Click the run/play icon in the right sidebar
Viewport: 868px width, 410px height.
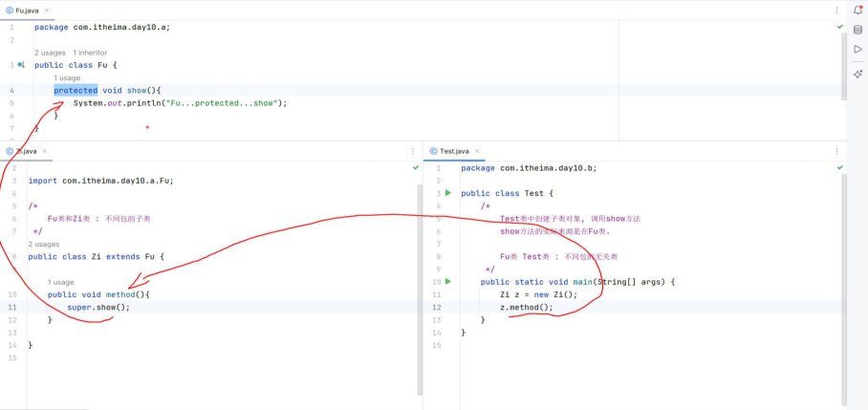click(857, 50)
